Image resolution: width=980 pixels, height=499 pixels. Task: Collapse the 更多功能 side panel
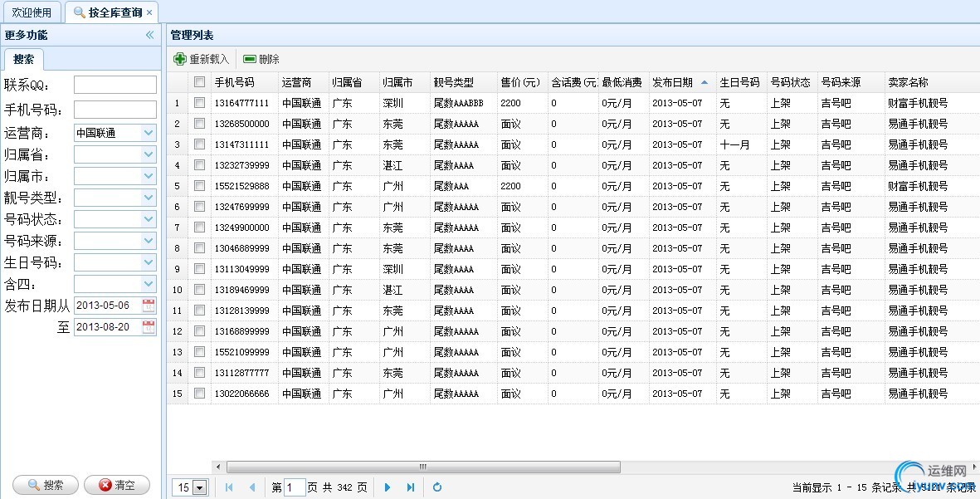[x=149, y=35]
